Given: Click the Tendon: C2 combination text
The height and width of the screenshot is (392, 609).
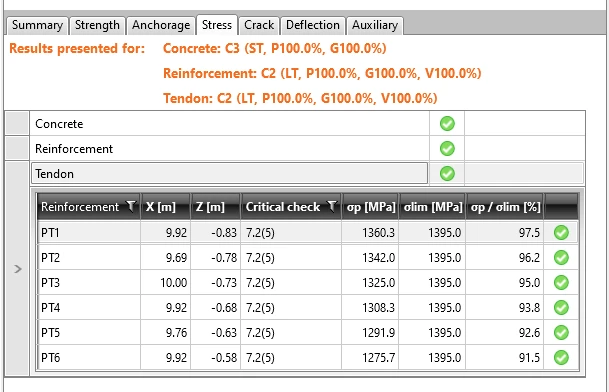Looking at the screenshot, I should (x=300, y=98).
